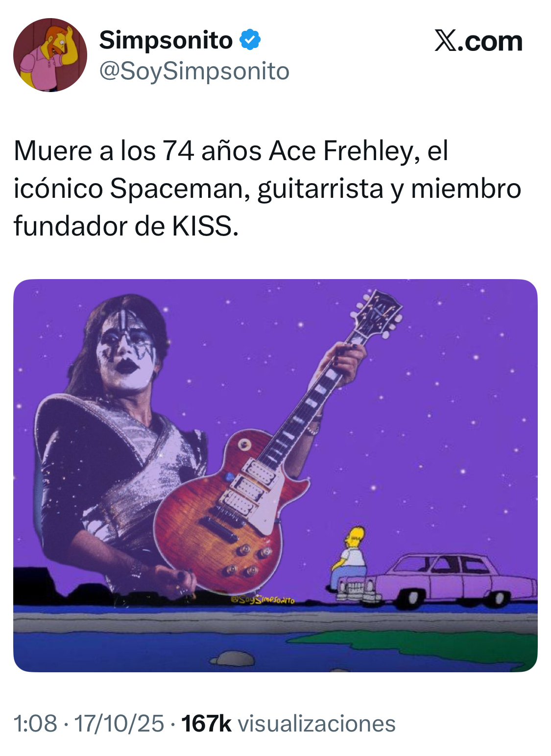Click the 1:08 timestamp
551x756 pixels.
point(35,724)
